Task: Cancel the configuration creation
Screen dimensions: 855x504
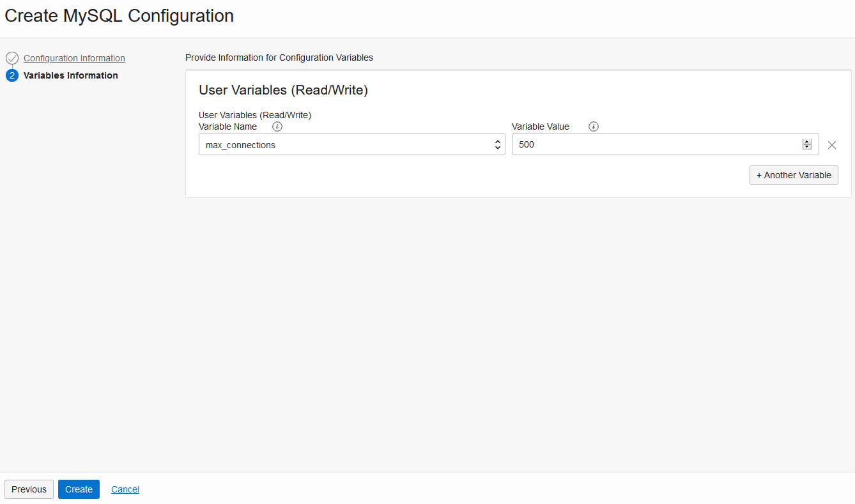Action: [x=125, y=489]
